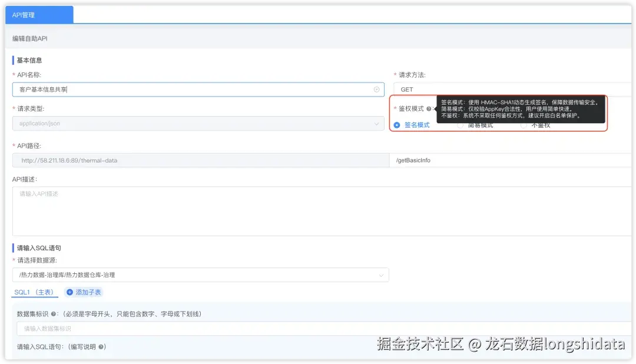Click the plus icon of 添加子表
The width and height of the screenshot is (636, 364).
pyautogui.click(x=69, y=292)
